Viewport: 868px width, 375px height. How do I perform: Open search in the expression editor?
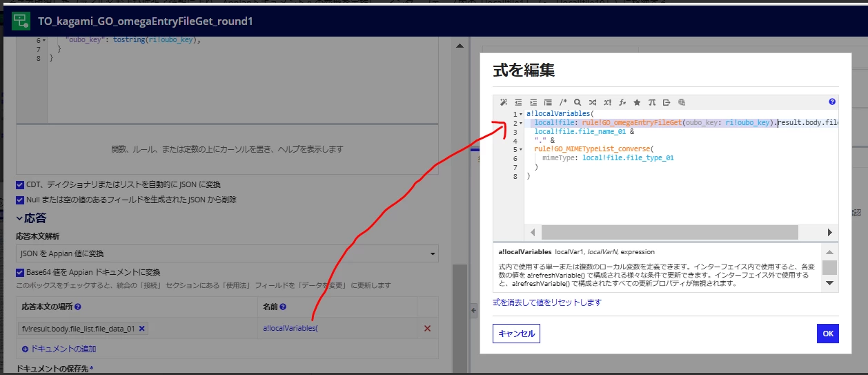coord(578,102)
